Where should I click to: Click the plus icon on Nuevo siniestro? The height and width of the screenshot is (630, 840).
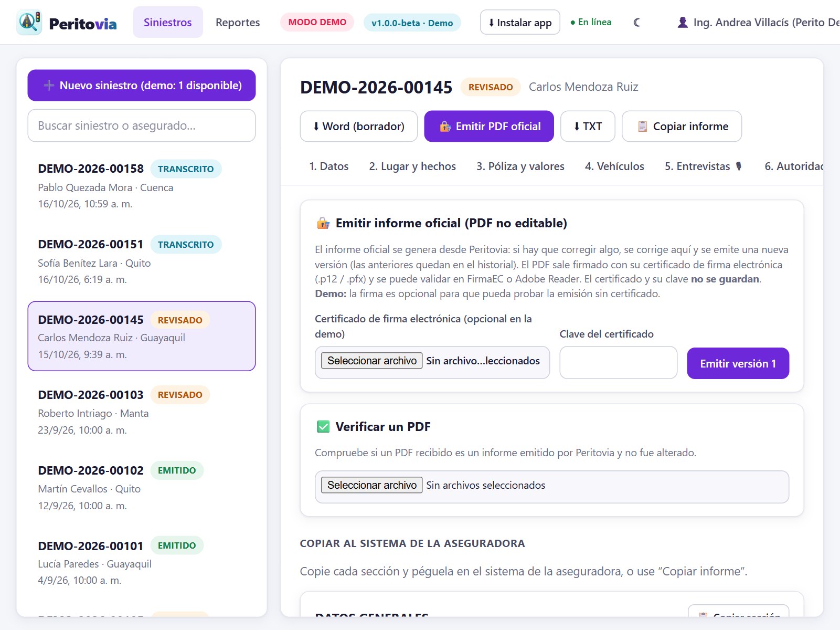tap(49, 86)
